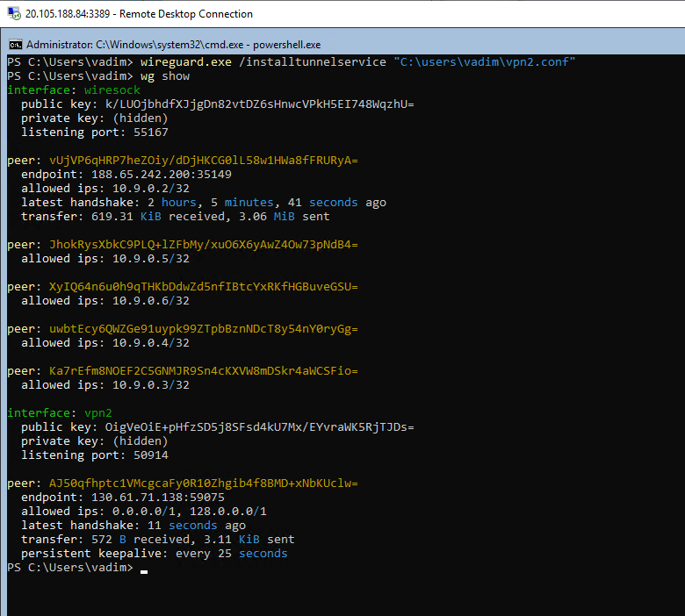
Task: Click the wiresock public key value
Action: pos(259,104)
